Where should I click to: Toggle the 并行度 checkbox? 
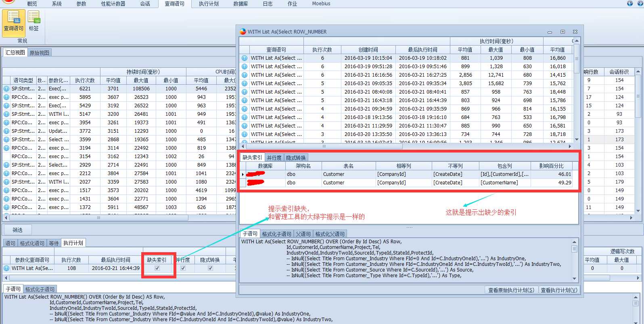pyautogui.click(x=183, y=268)
